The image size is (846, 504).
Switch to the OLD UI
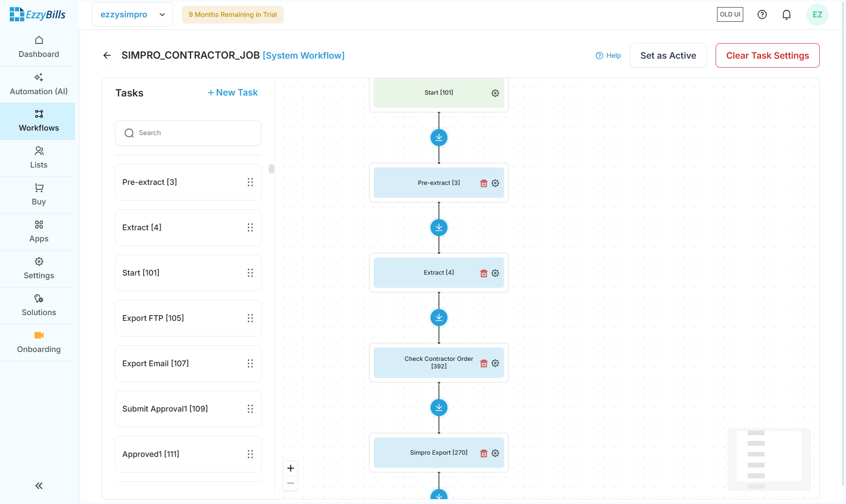(x=730, y=15)
